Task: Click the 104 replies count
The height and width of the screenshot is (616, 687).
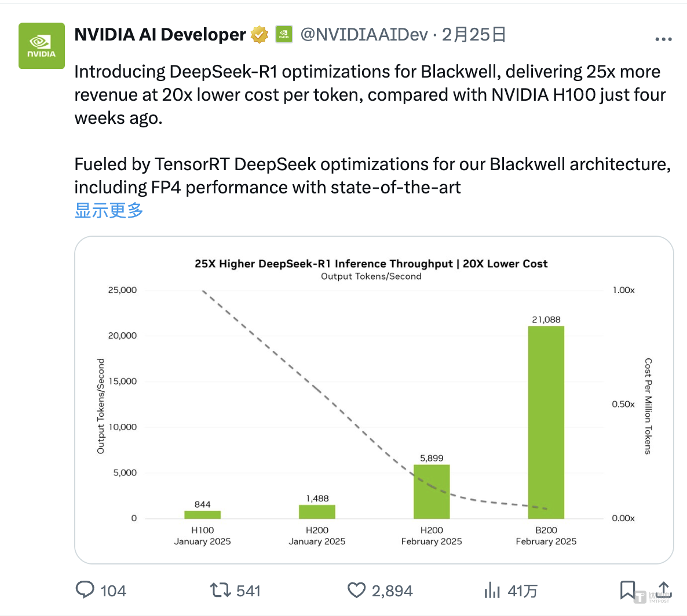Action: point(113,591)
